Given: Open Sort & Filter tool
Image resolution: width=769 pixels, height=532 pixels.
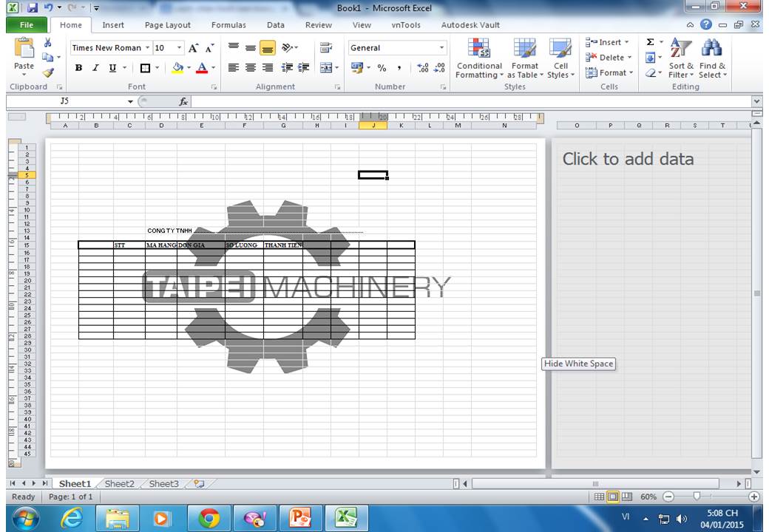Looking at the screenshot, I should point(680,59).
